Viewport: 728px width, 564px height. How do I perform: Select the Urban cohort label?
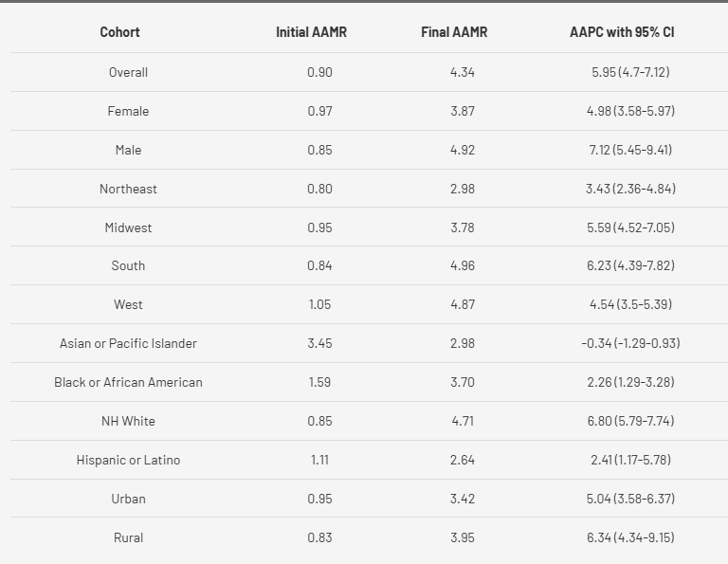(x=128, y=499)
